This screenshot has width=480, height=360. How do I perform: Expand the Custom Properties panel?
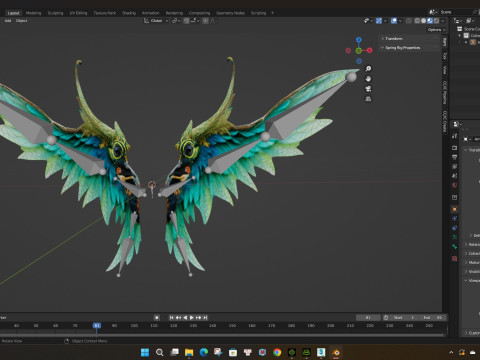click(473, 333)
